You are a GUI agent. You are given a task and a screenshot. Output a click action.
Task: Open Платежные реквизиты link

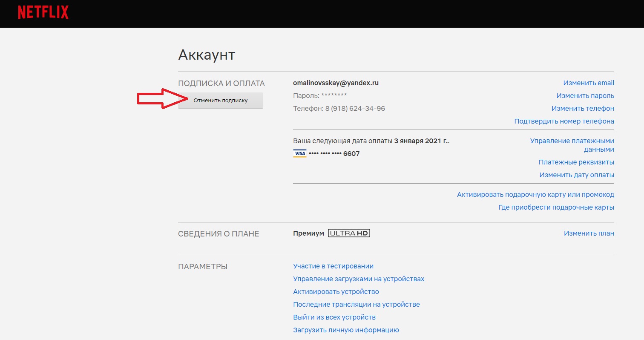(576, 162)
